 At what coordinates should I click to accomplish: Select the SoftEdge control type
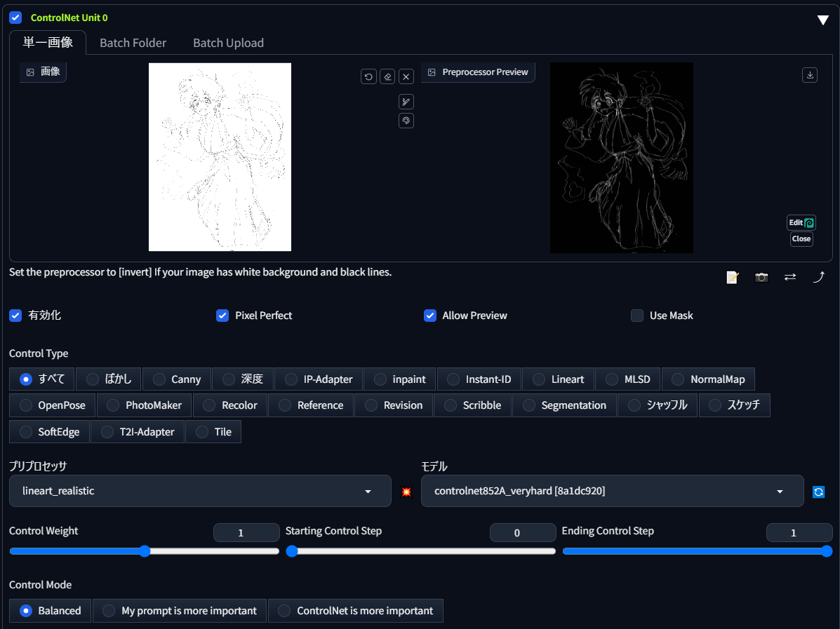pyautogui.click(x=50, y=431)
